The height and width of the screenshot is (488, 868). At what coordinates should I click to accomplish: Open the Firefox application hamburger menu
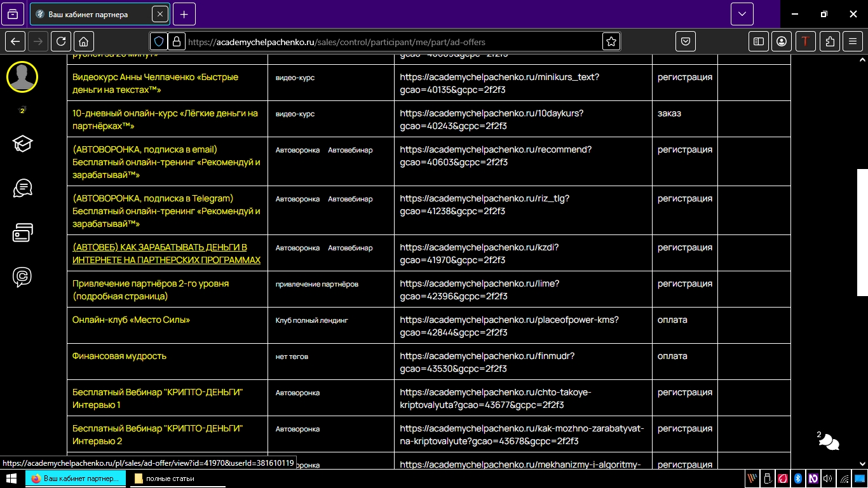(853, 41)
